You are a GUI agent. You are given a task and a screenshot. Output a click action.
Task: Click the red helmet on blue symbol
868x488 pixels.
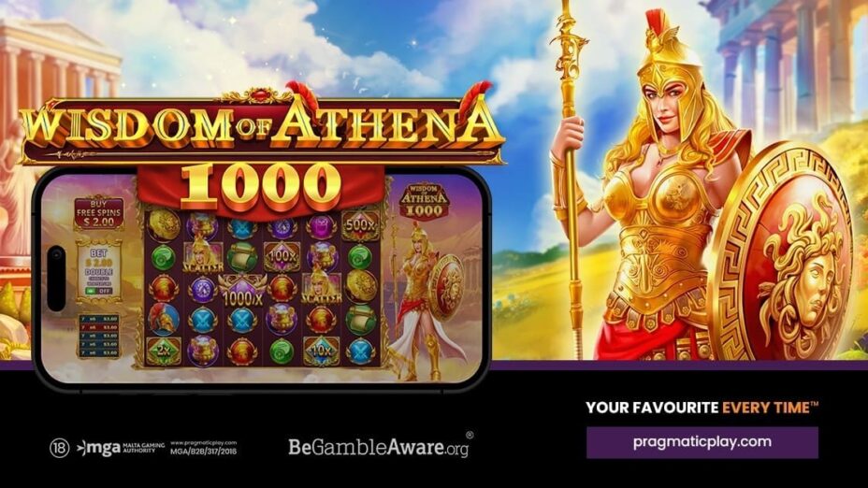[164, 319]
